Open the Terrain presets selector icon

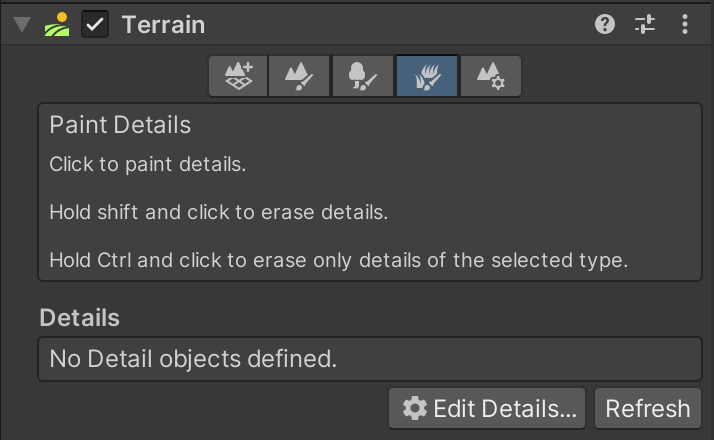tap(645, 25)
